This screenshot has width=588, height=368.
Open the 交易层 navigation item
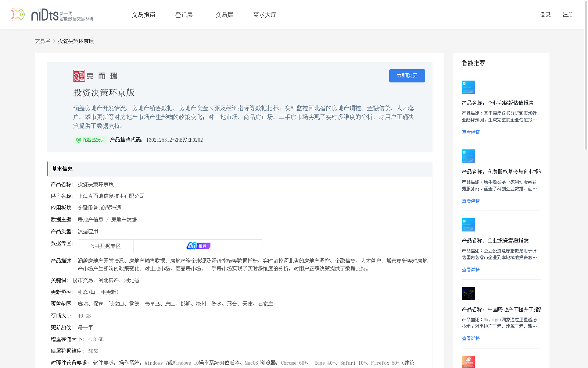[225, 15]
